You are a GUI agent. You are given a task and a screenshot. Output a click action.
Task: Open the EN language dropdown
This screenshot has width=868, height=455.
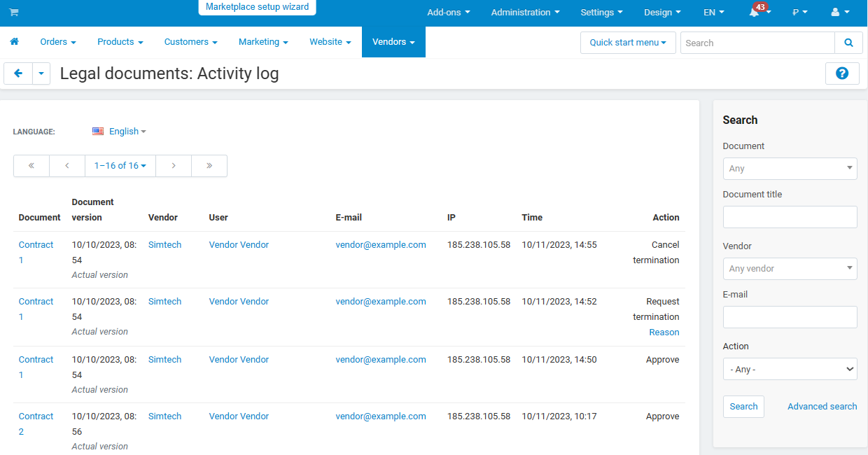[714, 13]
